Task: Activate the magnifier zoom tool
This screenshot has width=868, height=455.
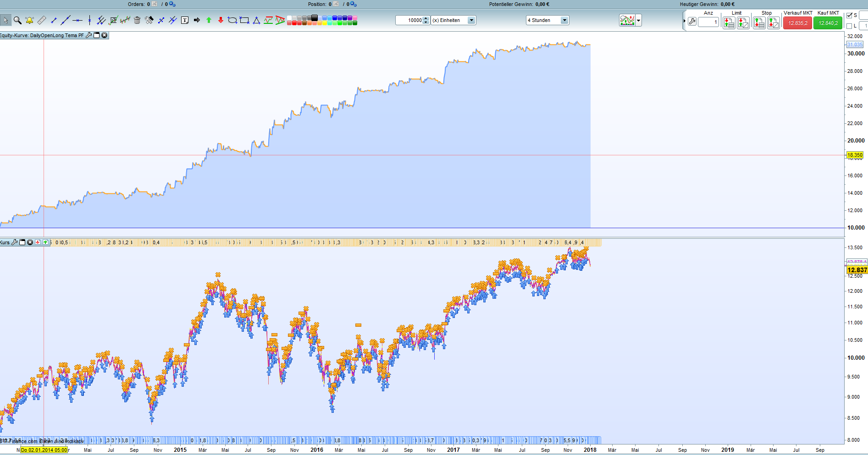Action: point(17,20)
